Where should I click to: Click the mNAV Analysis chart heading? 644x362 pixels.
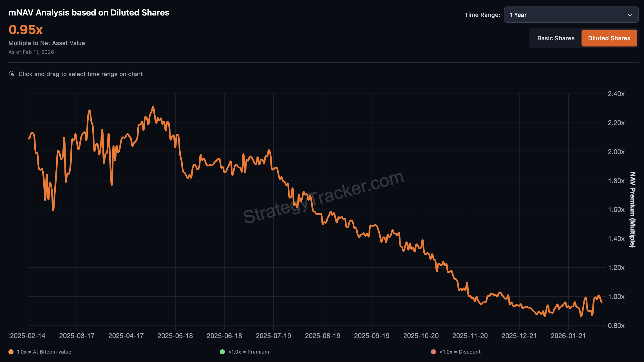(x=89, y=13)
